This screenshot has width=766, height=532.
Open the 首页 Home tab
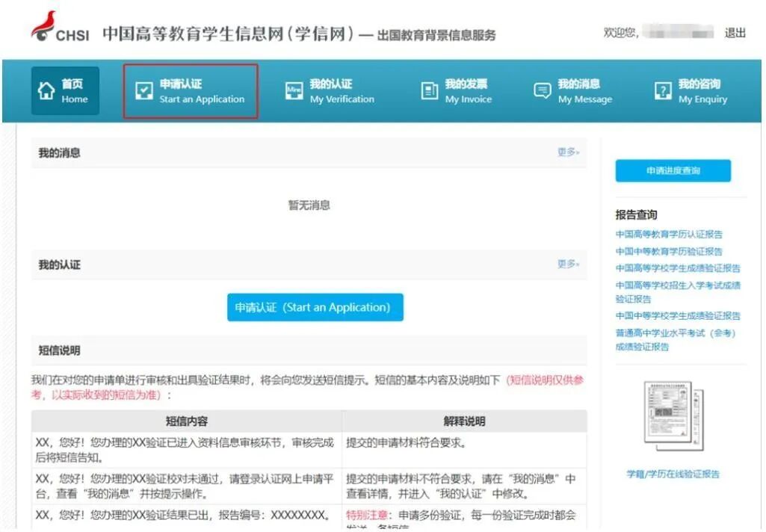tap(66, 91)
